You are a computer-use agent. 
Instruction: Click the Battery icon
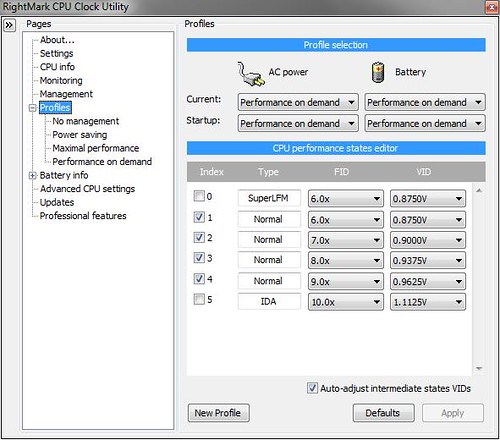coord(378,72)
